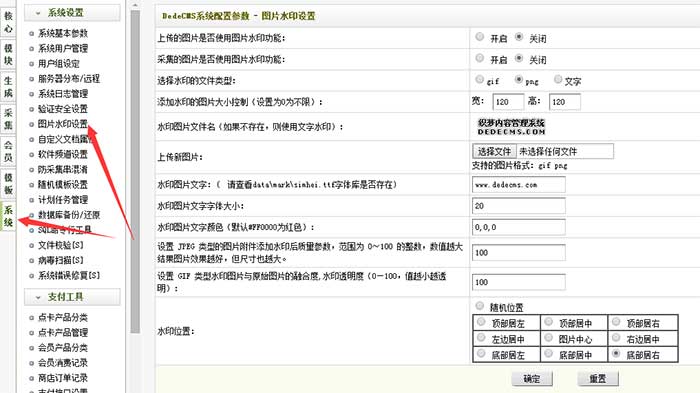700x393 pixels.
Task: Click the height (高) input field
Action: coord(565,102)
